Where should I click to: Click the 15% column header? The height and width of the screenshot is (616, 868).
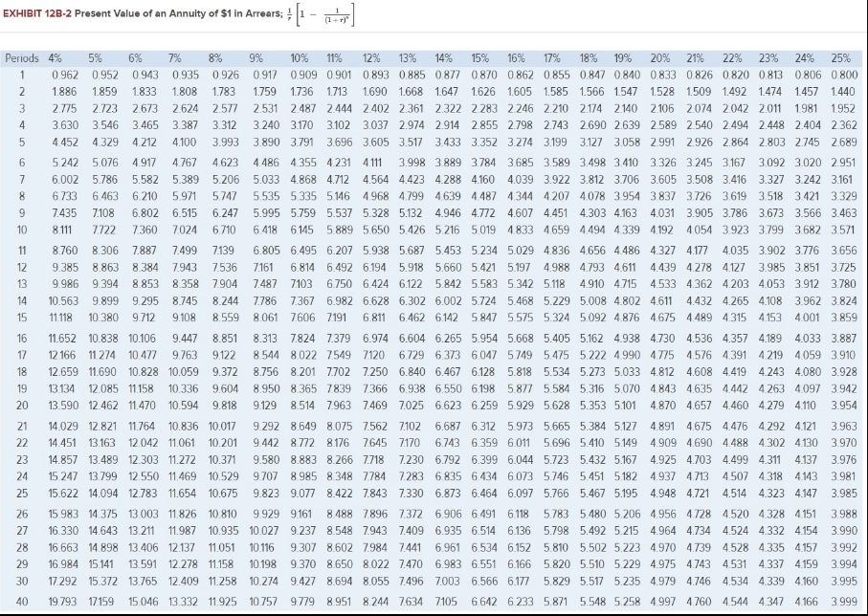[480, 58]
